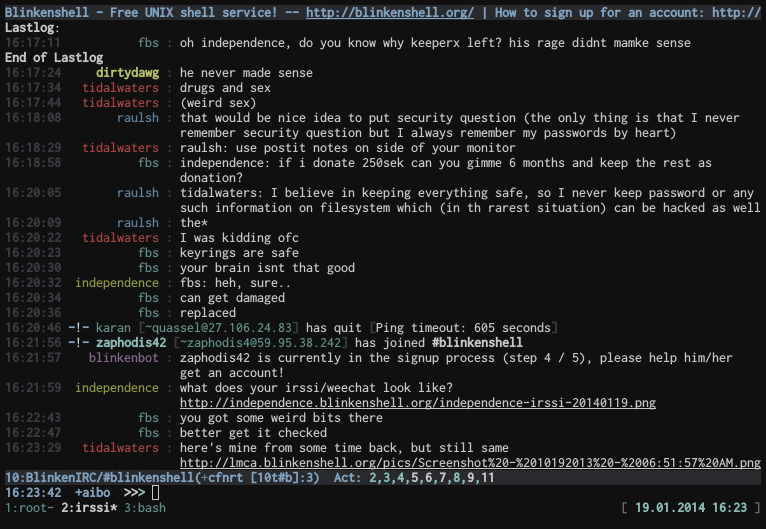766x529 pixels.
Task: Click the irssi input prompt cursor
Action: tap(156, 493)
